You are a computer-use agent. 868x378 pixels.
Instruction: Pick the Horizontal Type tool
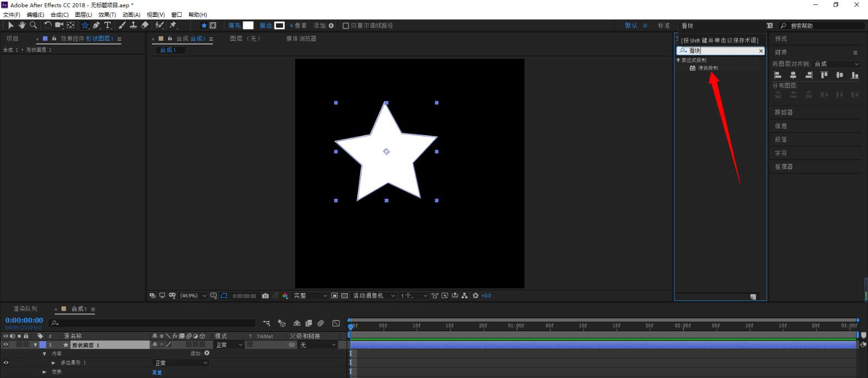(107, 25)
